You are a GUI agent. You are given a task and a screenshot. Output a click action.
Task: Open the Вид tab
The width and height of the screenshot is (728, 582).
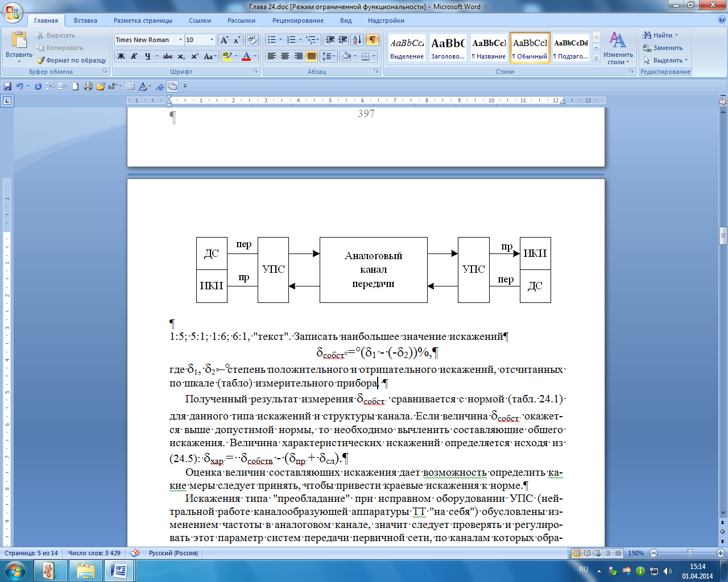346,20
